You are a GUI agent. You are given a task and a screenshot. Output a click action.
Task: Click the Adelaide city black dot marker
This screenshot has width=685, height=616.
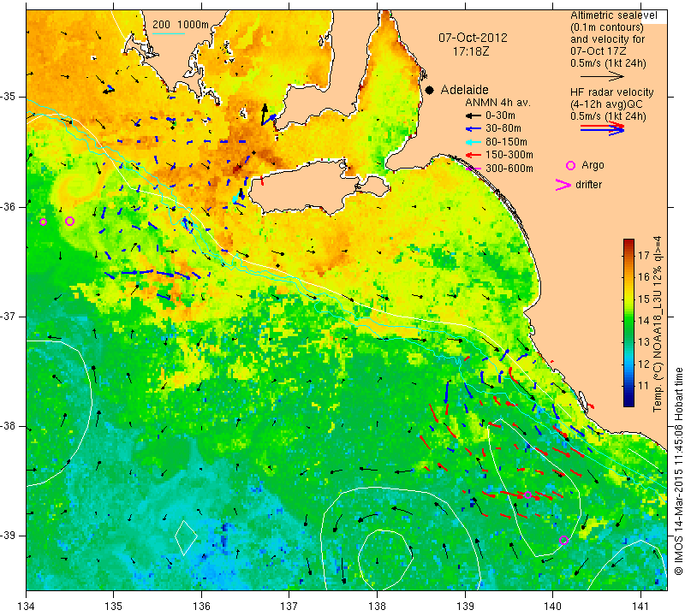point(430,90)
